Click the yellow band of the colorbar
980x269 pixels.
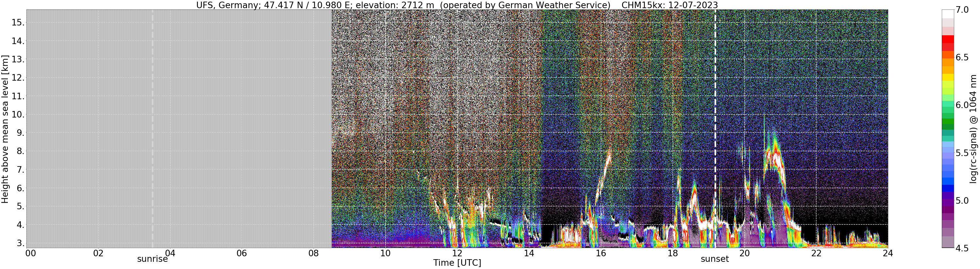[x=948, y=77]
